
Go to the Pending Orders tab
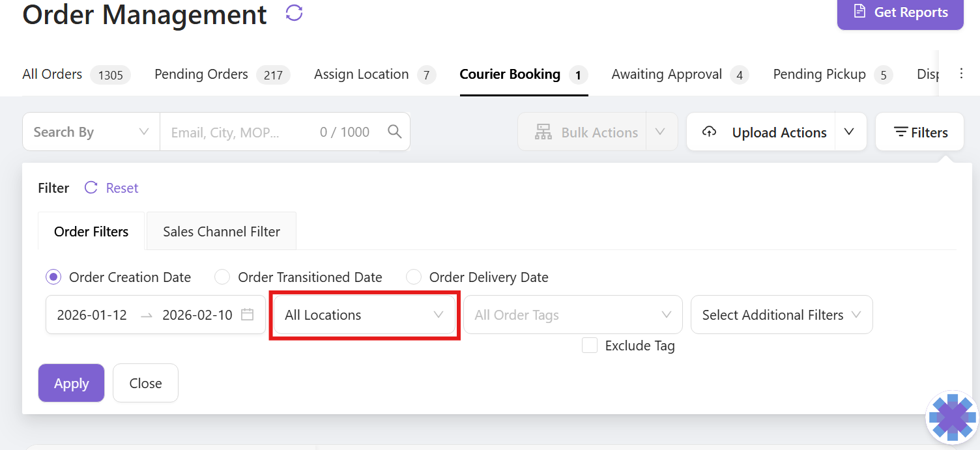pos(201,74)
